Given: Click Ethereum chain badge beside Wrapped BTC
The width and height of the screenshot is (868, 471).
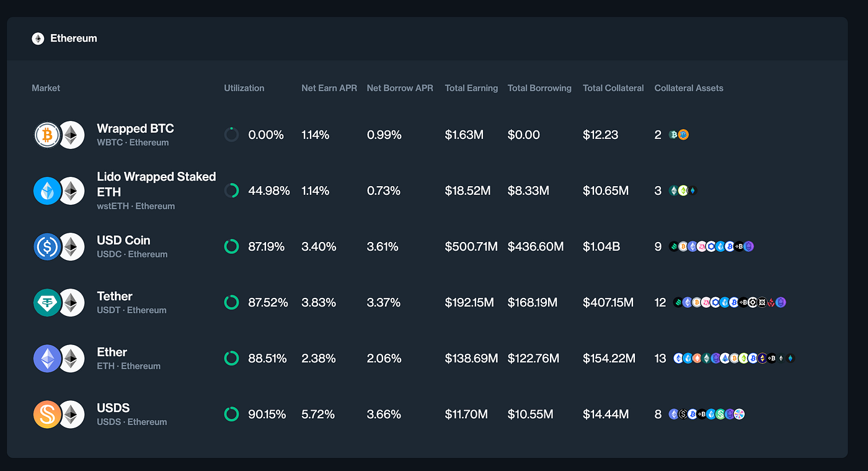Looking at the screenshot, I should tap(71, 135).
